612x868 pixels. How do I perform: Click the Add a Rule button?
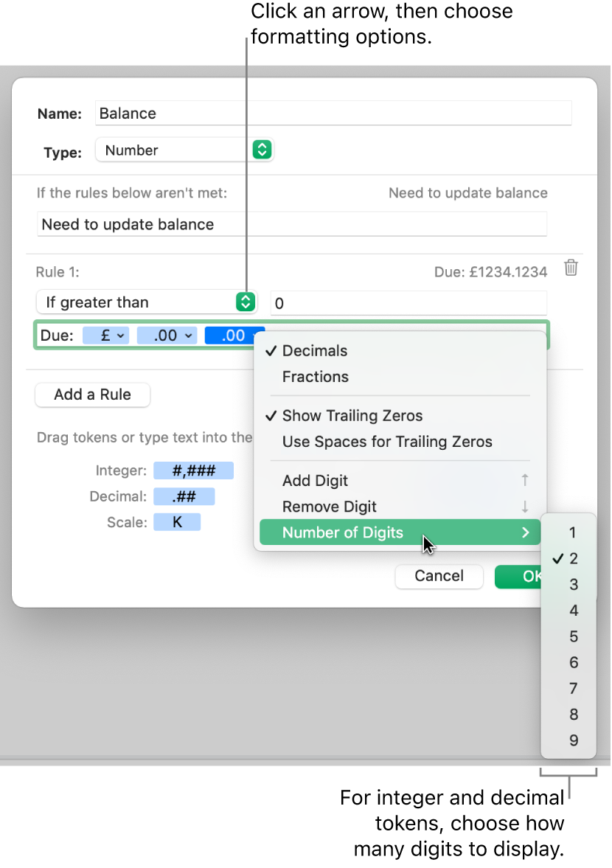(x=92, y=395)
